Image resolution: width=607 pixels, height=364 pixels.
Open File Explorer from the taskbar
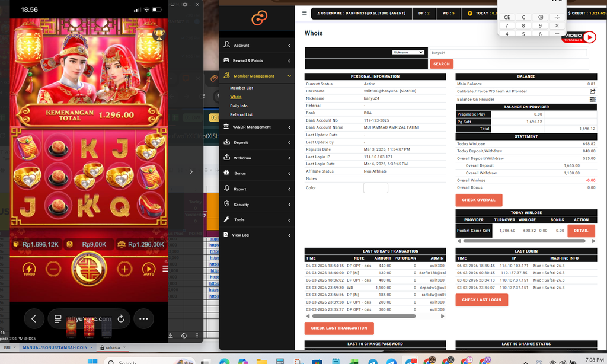[261, 362]
